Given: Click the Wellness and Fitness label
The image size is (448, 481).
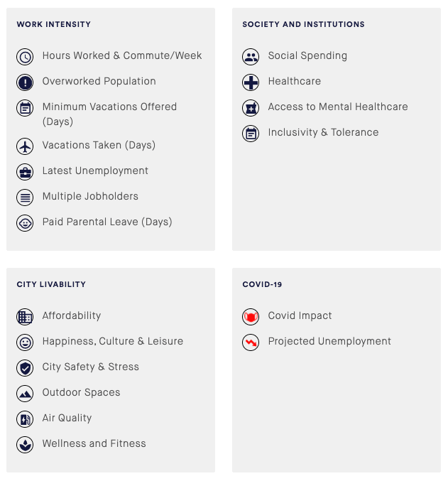Looking at the screenshot, I should coord(94,443).
